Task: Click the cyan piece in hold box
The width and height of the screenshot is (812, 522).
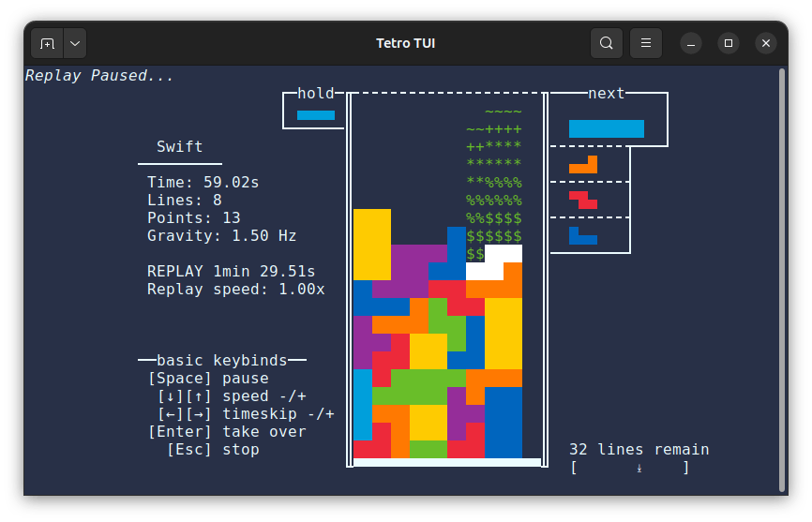Action: pos(316,115)
